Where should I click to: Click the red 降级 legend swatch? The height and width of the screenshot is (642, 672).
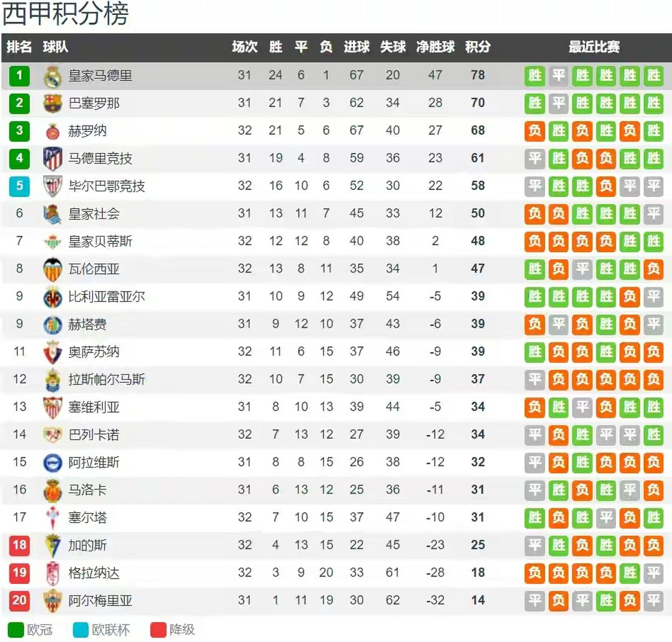(x=158, y=630)
